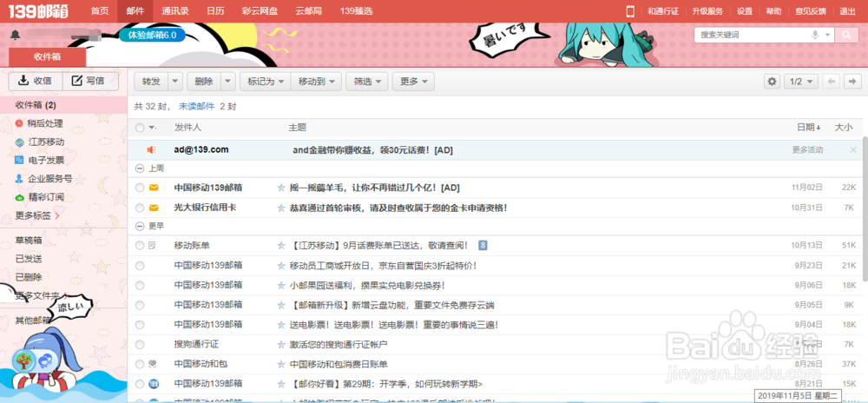The height and width of the screenshot is (403, 868).
Task: Select the 搜狗通行证 email checkbox
Action: [140, 344]
